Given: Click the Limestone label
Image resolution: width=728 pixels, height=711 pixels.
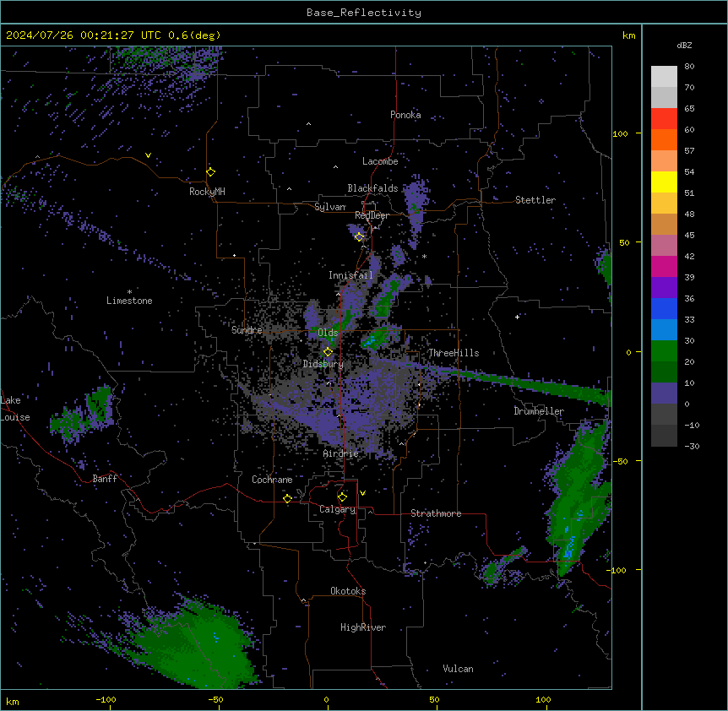Looking at the screenshot, I should (129, 301).
